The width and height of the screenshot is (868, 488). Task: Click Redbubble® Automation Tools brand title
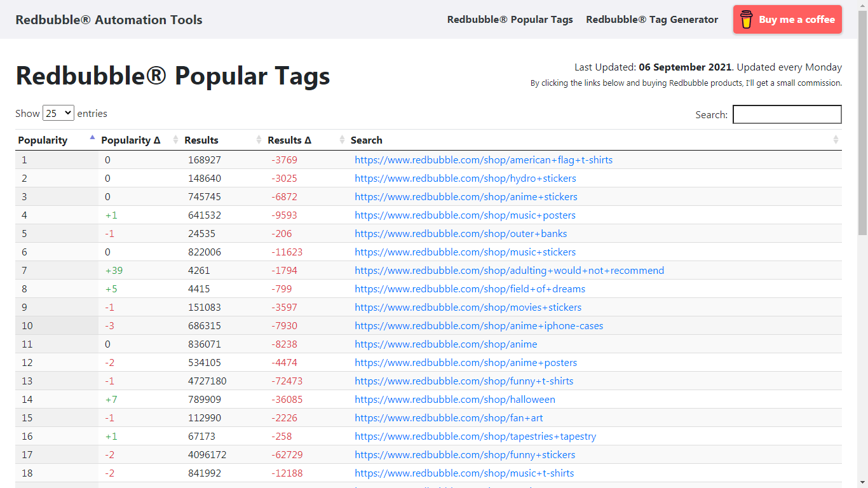point(109,19)
